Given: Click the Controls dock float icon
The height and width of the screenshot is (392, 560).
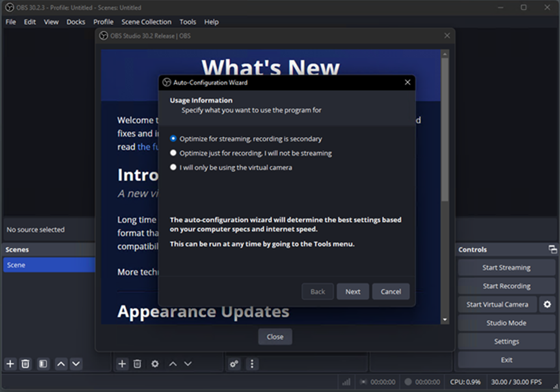Looking at the screenshot, I should click(552, 250).
